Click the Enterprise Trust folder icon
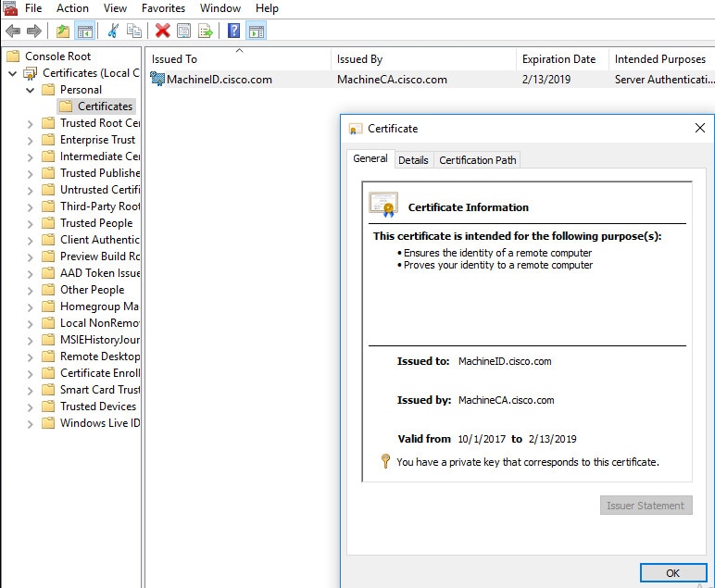The width and height of the screenshot is (715, 588). (48, 140)
